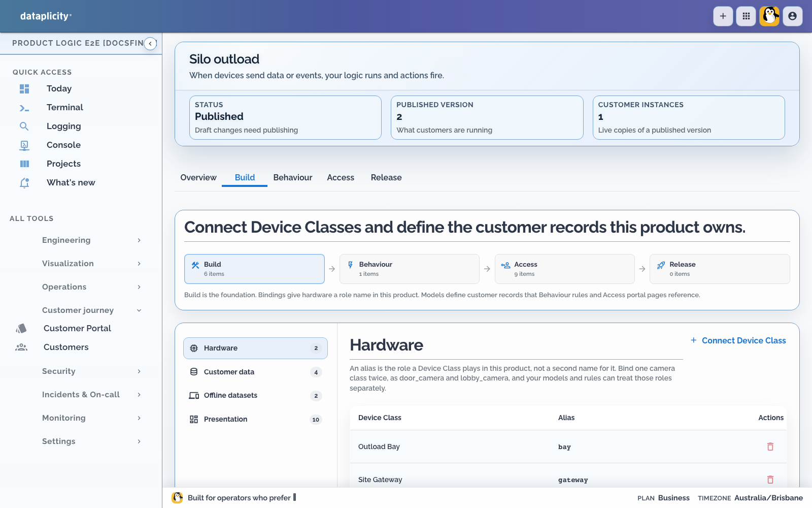Click the Customer data database icon
The image size is (812, 508).
[194, 372]
